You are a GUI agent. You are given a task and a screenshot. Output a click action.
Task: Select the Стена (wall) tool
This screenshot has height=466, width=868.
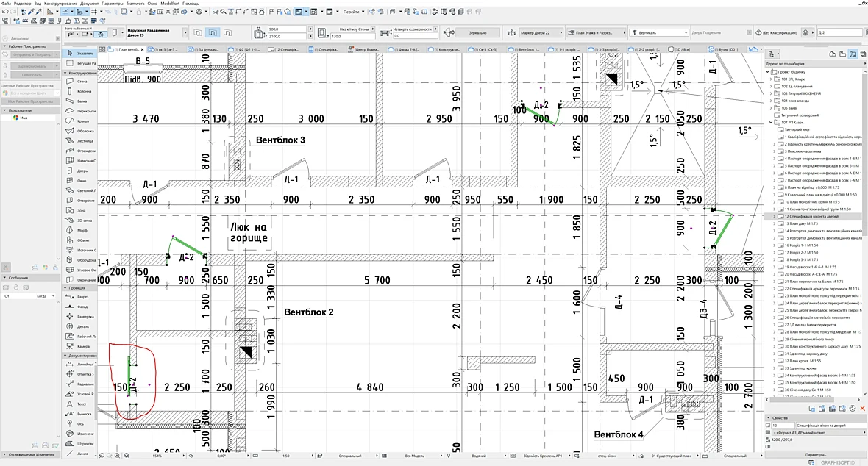(80, 82)
